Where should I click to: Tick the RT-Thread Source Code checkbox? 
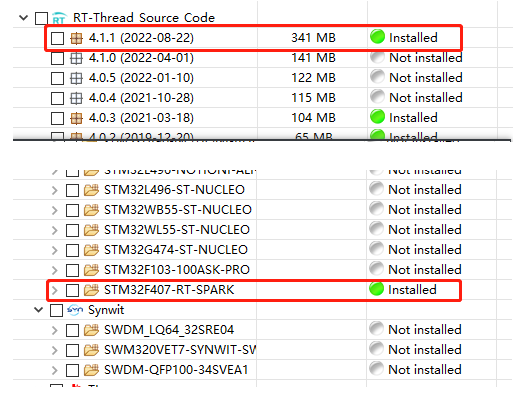(x=41, y=18)
